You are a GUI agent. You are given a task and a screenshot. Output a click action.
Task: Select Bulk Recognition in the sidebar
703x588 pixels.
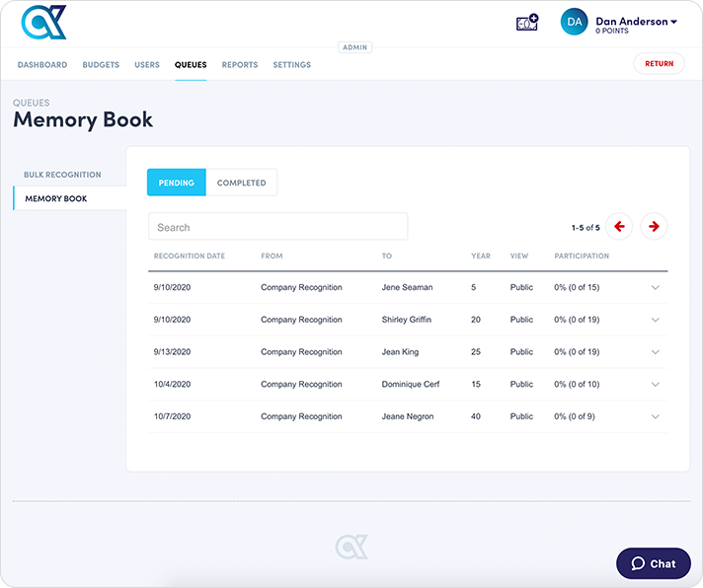coord(62,175)
